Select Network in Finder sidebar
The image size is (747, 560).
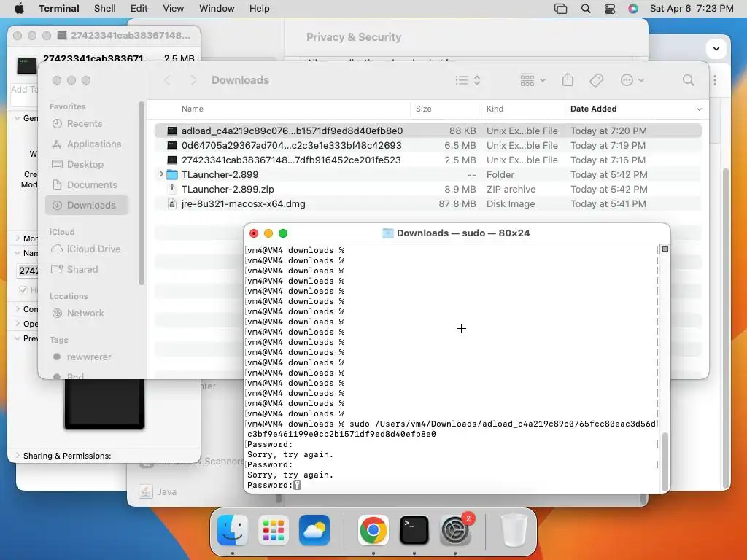pos(88,313)
